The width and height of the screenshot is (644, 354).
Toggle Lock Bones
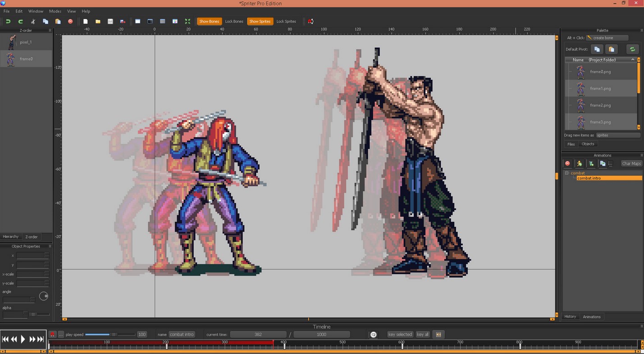tap(234, 21)
